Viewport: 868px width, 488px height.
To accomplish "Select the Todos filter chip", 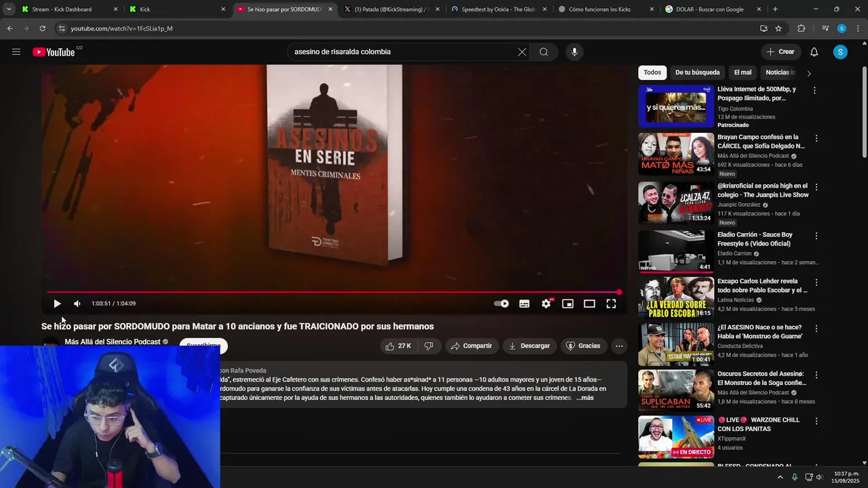I will (652, 73).
